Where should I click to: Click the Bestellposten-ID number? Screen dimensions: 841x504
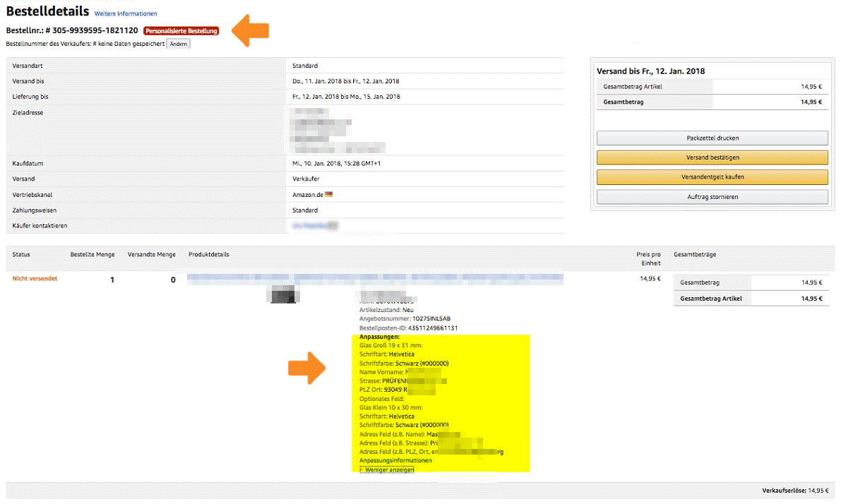tap(429, 328)
